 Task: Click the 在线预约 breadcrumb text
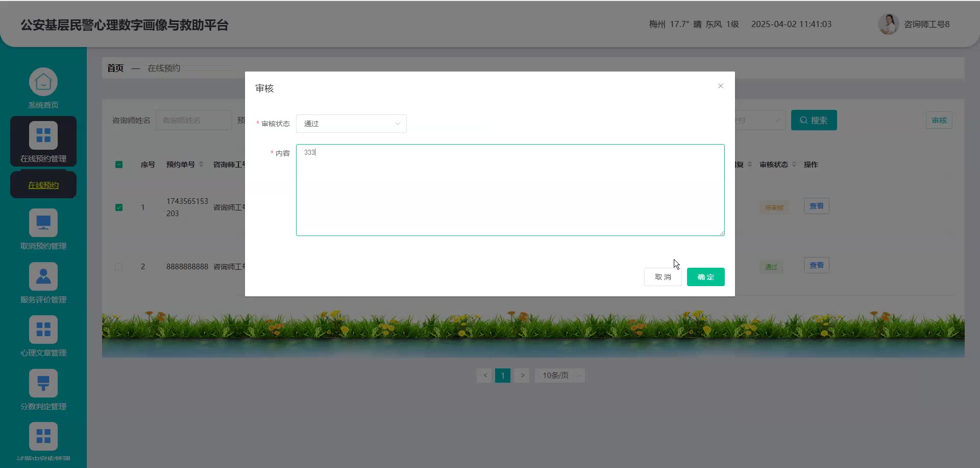tap(164, 68)
